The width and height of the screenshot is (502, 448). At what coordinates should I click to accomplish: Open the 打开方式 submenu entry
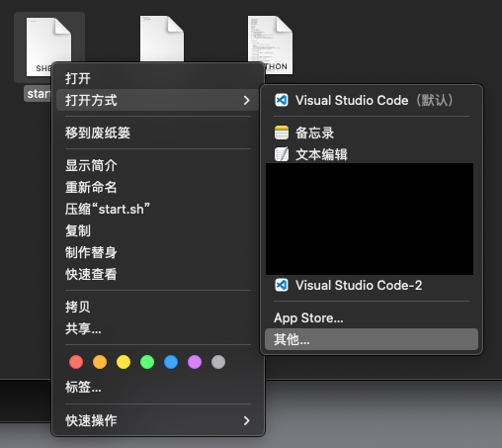click(x=157, y=100)
